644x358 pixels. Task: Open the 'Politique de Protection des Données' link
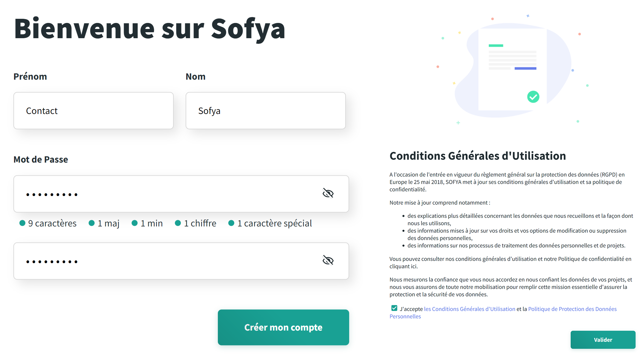tap(572, 309)
